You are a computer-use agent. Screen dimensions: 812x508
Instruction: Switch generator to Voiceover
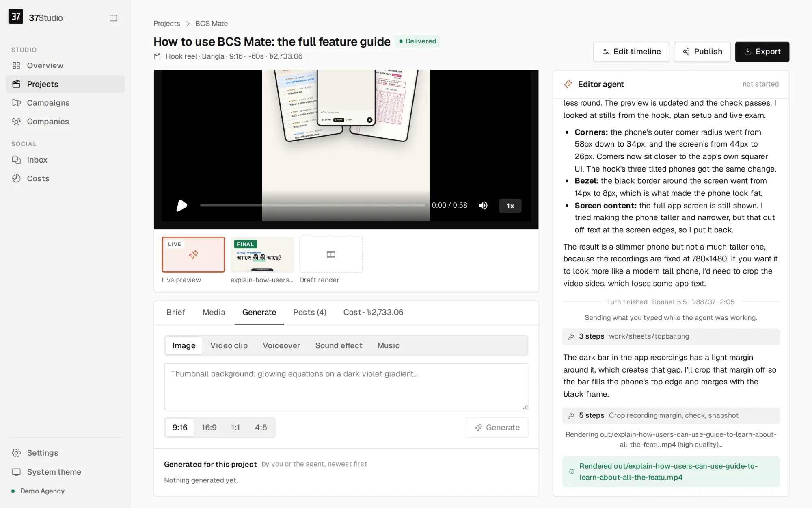point(281,345)
